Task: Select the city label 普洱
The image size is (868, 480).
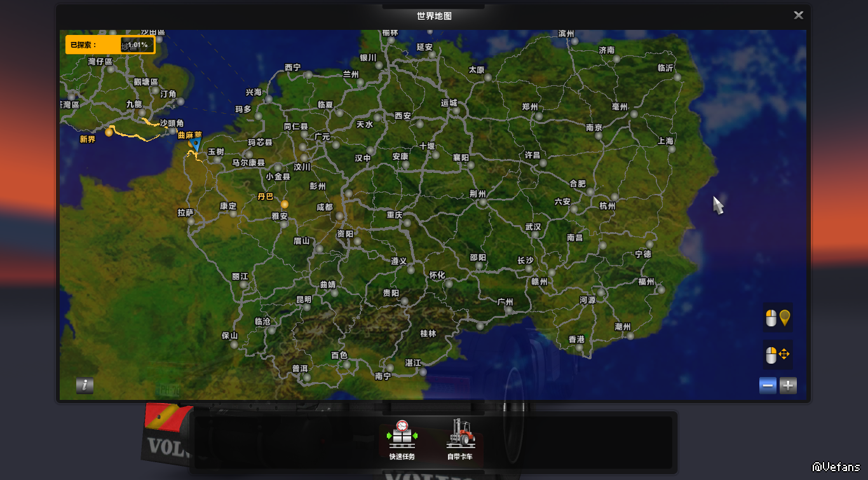Action: coord(300,369)
